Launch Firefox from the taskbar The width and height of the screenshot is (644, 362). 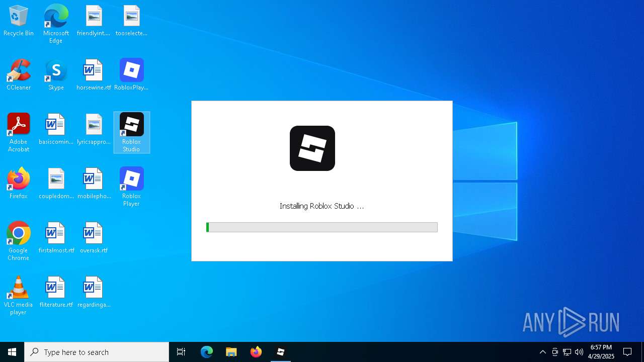coord(256,352)
